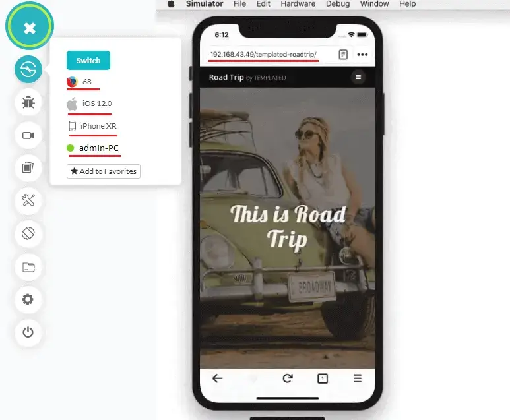
Task: Reload the page with refresh icon
Action: tap(288, 378)
